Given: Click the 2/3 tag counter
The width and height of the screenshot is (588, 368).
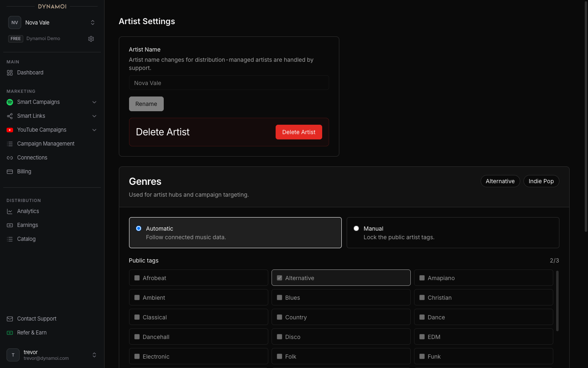Looking at the screenshot, I should (555, 260).
